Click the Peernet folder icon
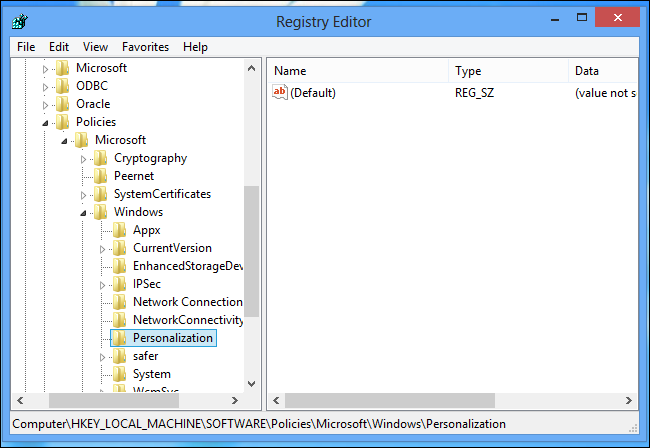Screen dimensions: 650x448 click(101, 176)
